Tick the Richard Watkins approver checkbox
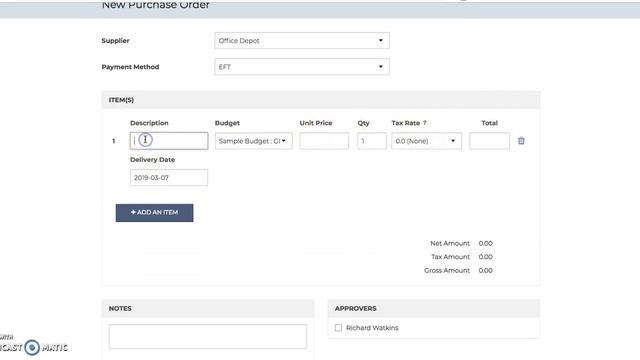640x360 pixels. [x=338, y=328]
